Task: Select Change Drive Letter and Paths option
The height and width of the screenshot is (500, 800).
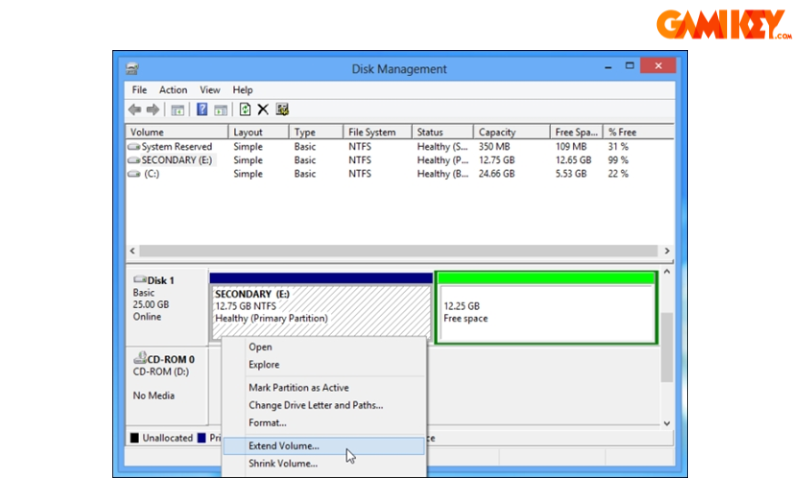Action: [315, 405]
